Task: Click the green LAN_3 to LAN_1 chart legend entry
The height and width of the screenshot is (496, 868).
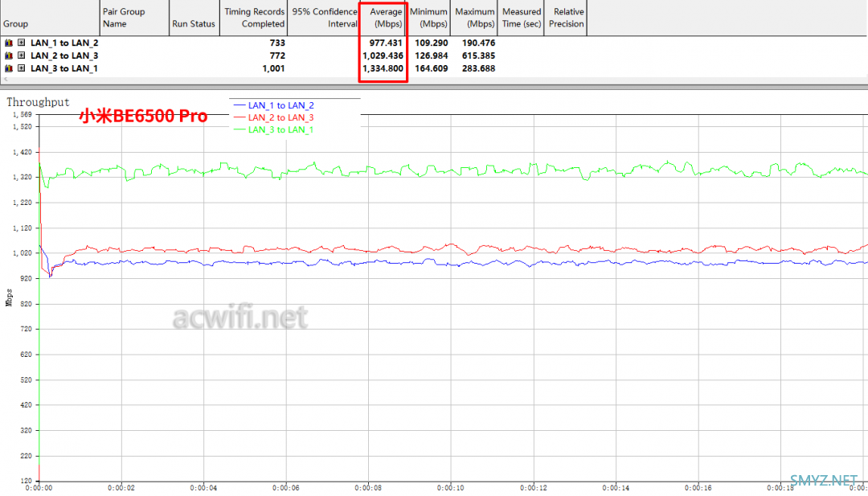Action: point(274,129)
